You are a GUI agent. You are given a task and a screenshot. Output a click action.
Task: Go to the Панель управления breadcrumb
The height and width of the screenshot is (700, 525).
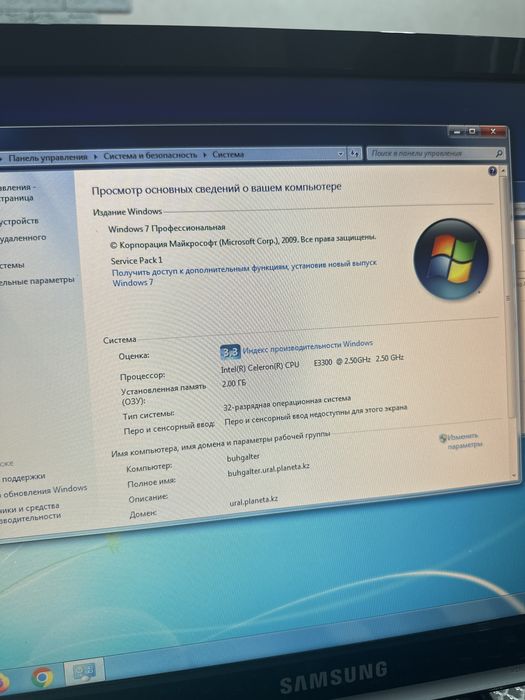pyautogui.click(x=48, y=157)
